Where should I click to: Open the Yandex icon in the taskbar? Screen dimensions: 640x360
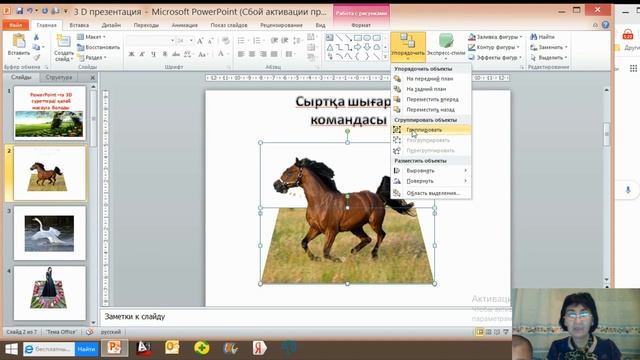pos(259,348)
